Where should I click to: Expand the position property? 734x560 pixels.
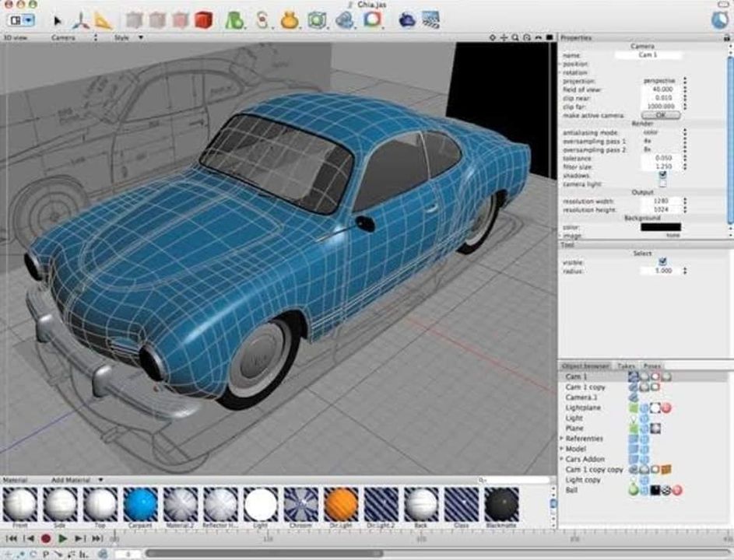point(560,64)
